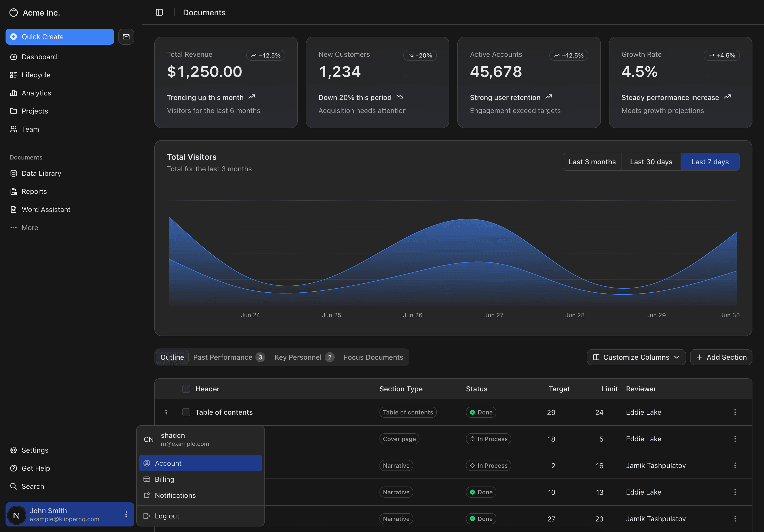
Task: Check the Table of contents row checkbox
Action: pyautogui.click(x=186, y=412)
